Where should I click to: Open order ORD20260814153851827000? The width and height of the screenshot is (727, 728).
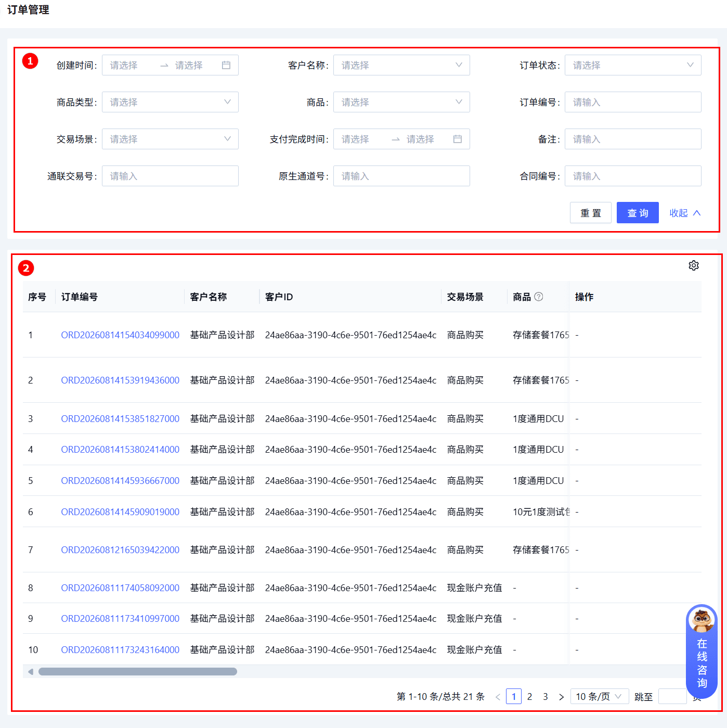pyautogui.click(x=120, y=419)
